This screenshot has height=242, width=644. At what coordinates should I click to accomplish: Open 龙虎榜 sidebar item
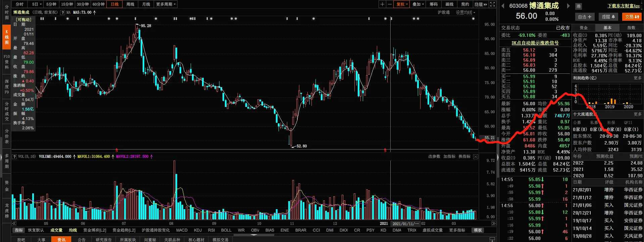click(7, 210)
